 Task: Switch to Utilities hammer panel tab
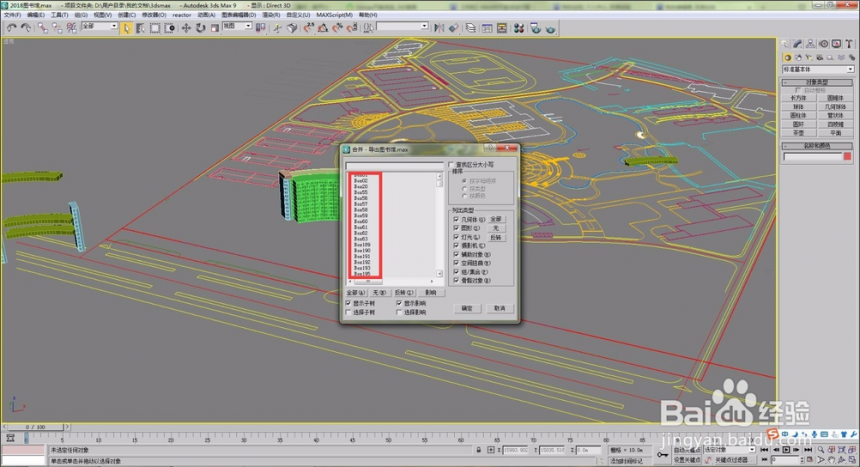pyautogui.click(x=849, y=44)
